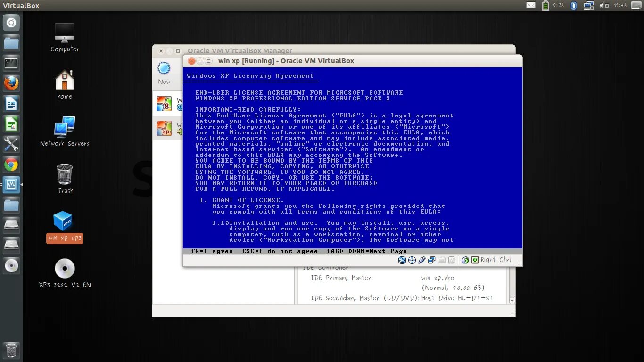Select the win xp sp3 desktop icon
The width and height of the screenshot is (644, 362).
(65, 227)
